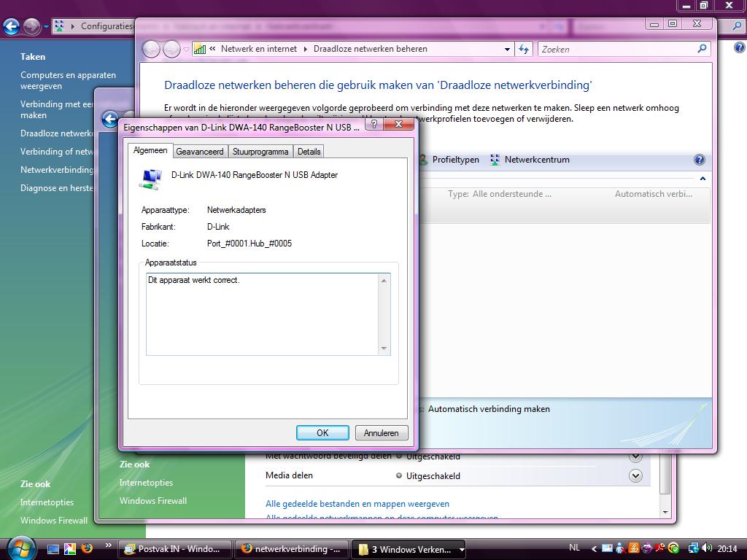747x560 pixels.
Task: Click the up arrow of the device status scrollbar
Action: click(x=384, y=281)
